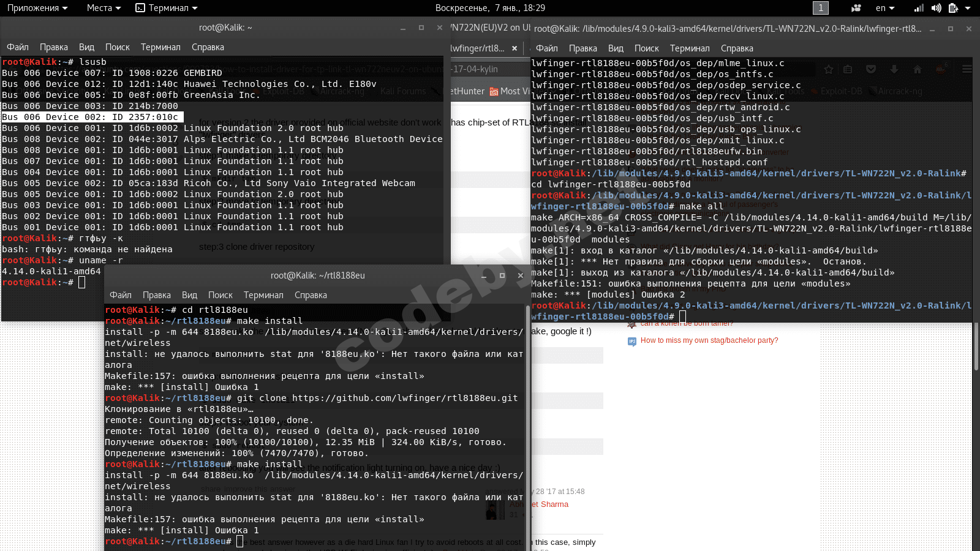Open the en keyboard layout dropdown
The height and width of the screenshot is (551, 980).
(884, 8)
